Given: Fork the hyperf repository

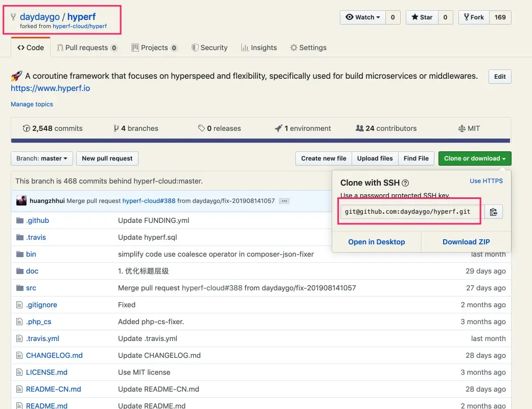Looking at the screenshot, I should 474,17.
